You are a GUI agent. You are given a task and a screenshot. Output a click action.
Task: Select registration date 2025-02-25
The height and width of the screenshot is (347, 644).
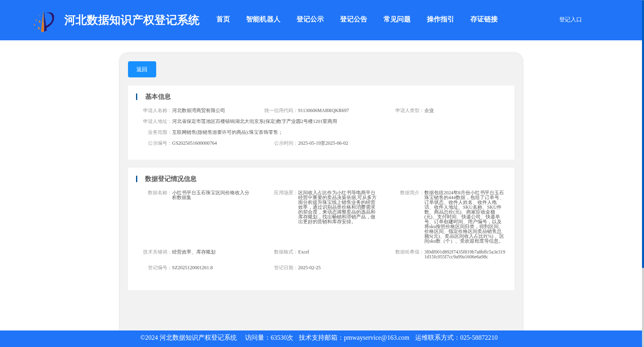coord(310,268)
